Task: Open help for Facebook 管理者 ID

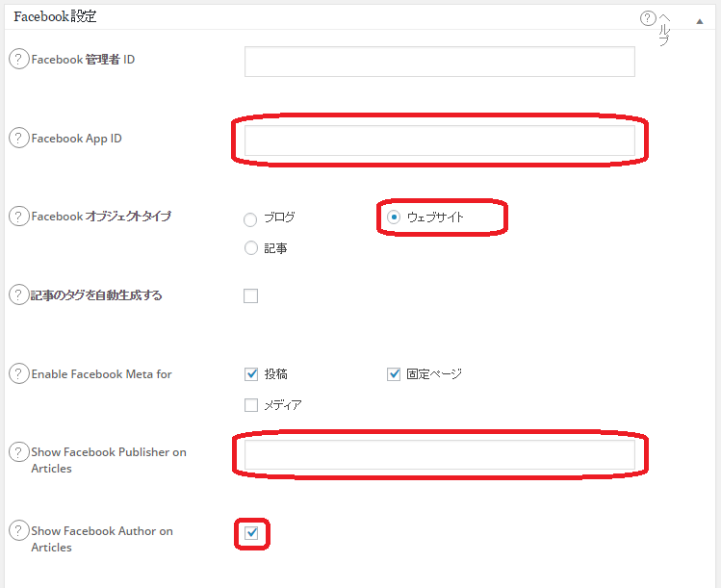Action: pos(18,60)
